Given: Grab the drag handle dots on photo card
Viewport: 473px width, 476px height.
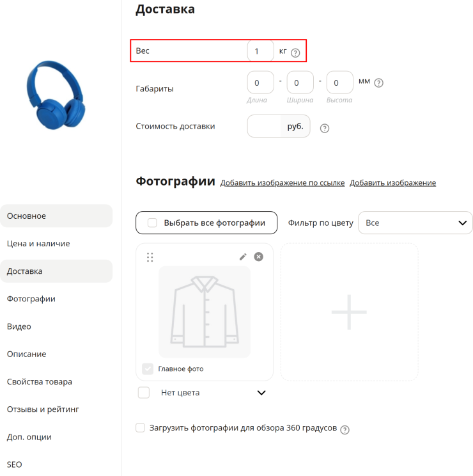Looking at the screenshot, I should coord(150,257).
